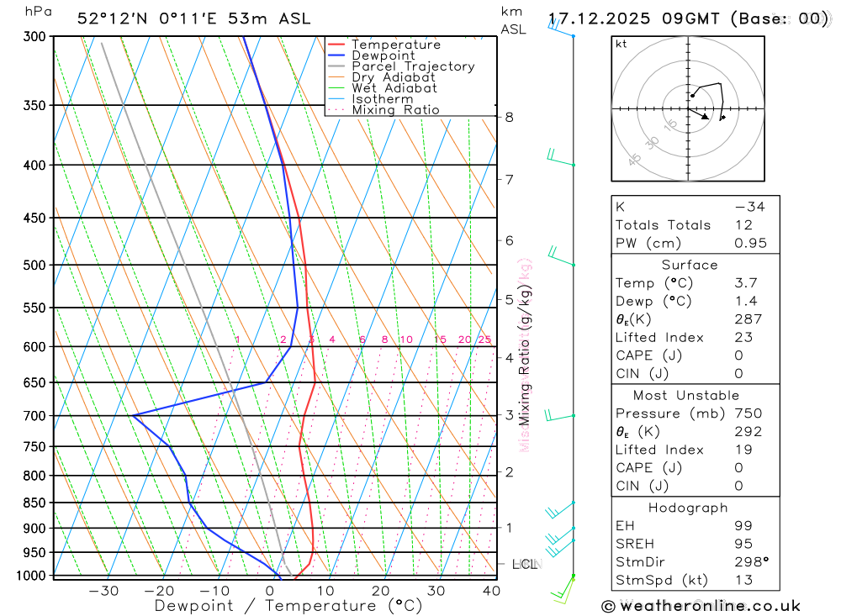Click the 'Surface' section header
The width and height of the screenshot is (841, 616).
690,265
